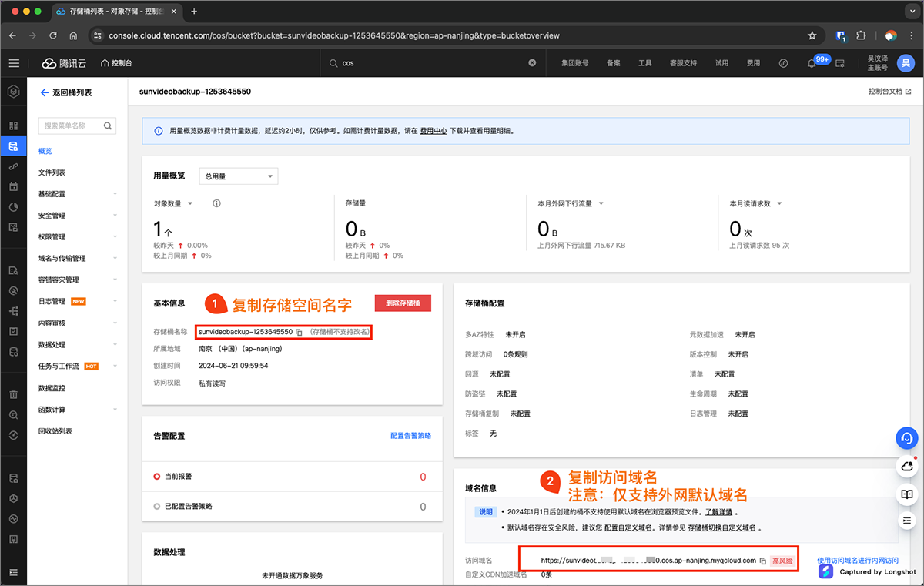Screen dimensions: 924x586
Task: Click object count info icon
Action: pos(216,204)
